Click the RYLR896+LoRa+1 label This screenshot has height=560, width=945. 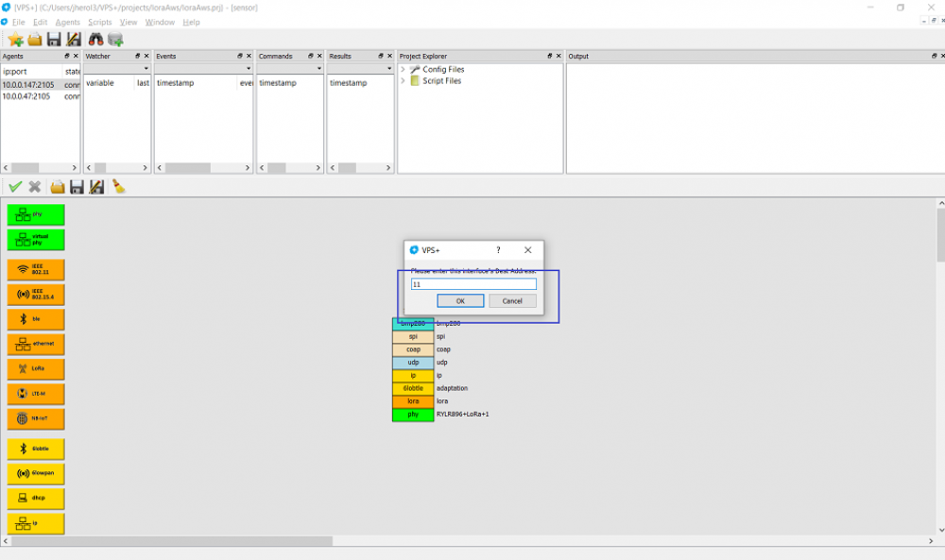[x=462, y=415]
